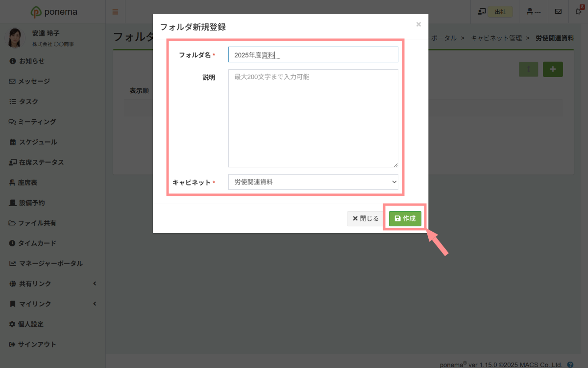Click the 閉じる button in the dialog
The width and height of the screenshot is (588, 368).
pyautogui.click(x=366, y=219)
